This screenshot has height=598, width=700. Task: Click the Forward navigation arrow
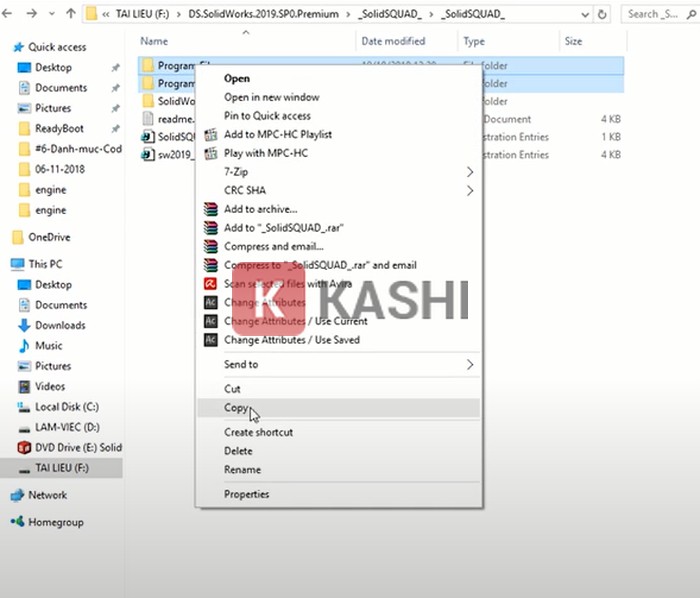tap(31, 14)
